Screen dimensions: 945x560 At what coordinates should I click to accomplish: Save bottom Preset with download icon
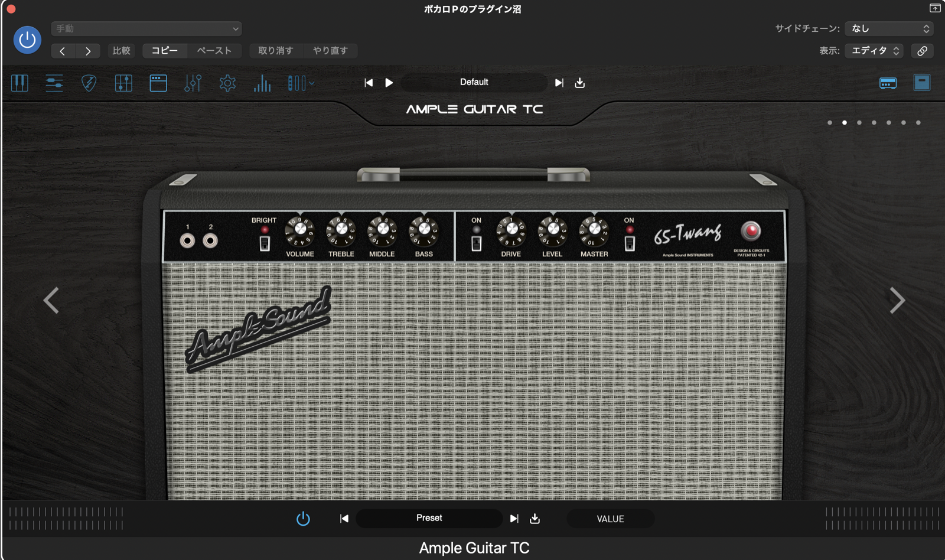tap(535, 519)
